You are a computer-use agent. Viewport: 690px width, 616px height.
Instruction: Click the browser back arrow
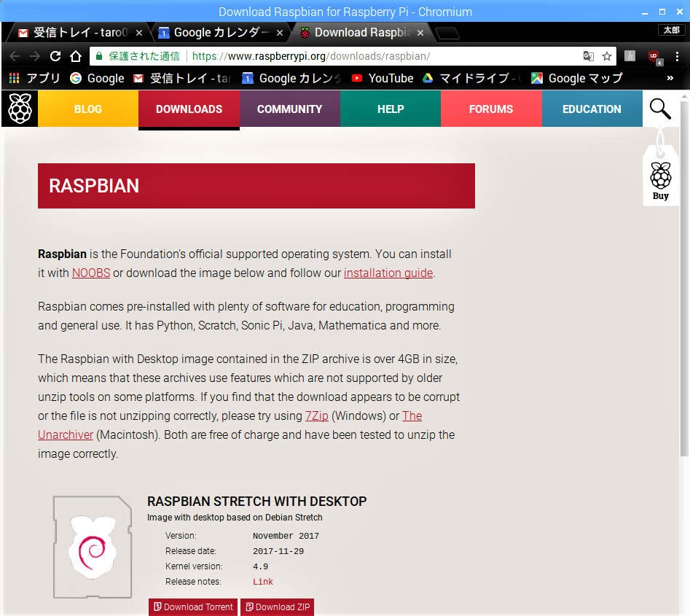coord(15,56)
